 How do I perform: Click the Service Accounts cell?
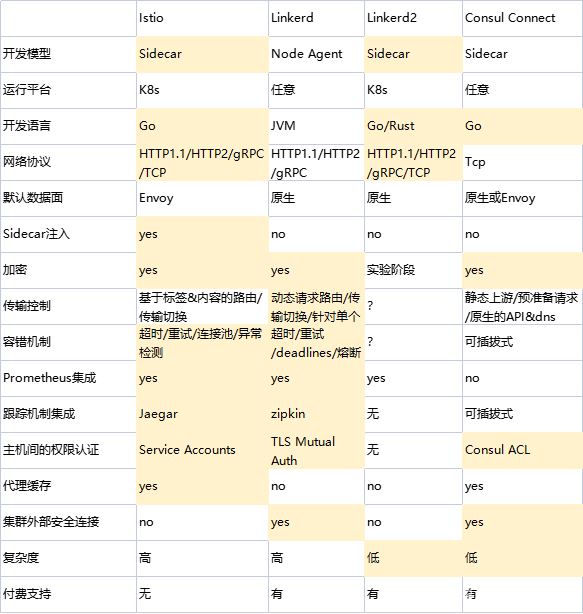click(202, 451)
